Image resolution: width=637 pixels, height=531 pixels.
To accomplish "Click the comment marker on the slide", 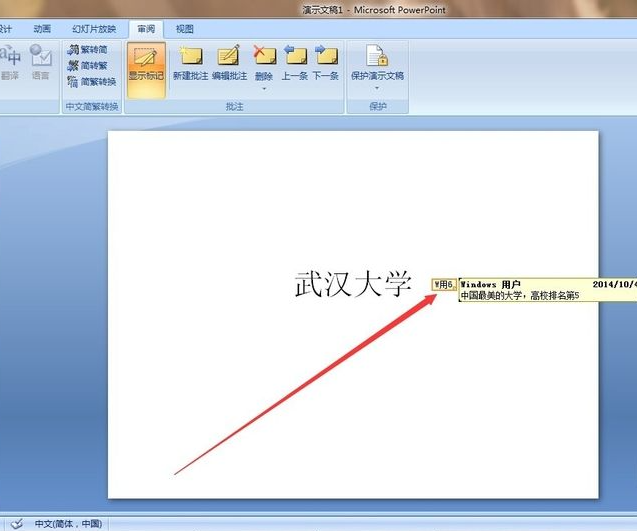I will tap(443, 284).
